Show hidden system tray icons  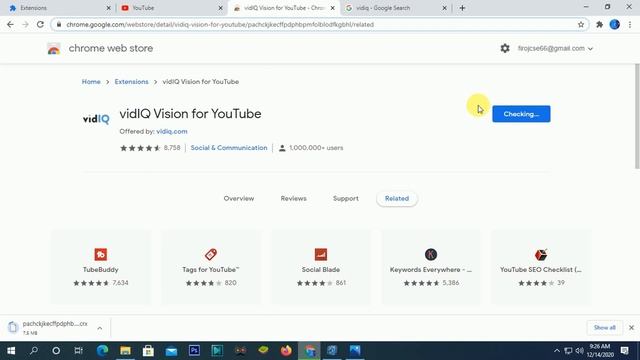click(557, 350)
